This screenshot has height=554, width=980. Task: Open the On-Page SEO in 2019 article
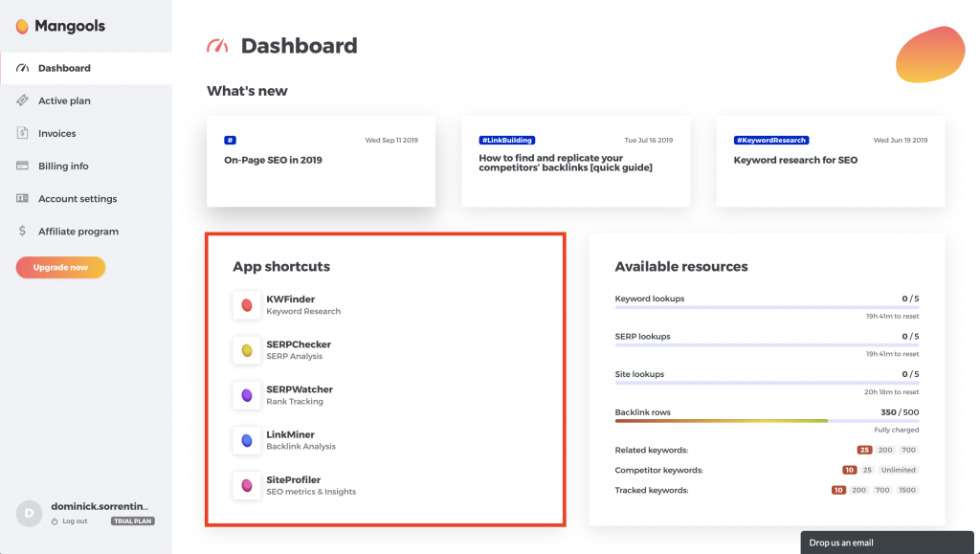coord(273,161)
